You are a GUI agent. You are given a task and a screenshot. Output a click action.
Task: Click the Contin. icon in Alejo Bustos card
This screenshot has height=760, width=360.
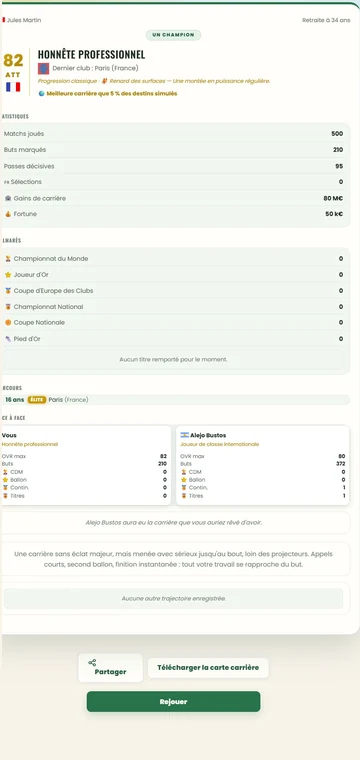184,488
